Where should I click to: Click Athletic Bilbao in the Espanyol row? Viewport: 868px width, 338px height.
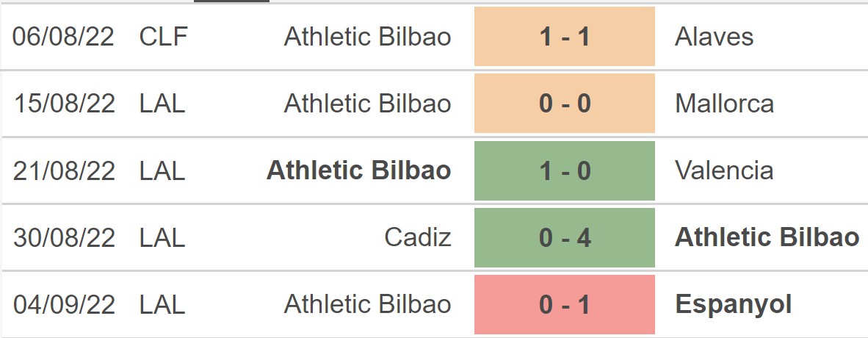tap(367, 304)
